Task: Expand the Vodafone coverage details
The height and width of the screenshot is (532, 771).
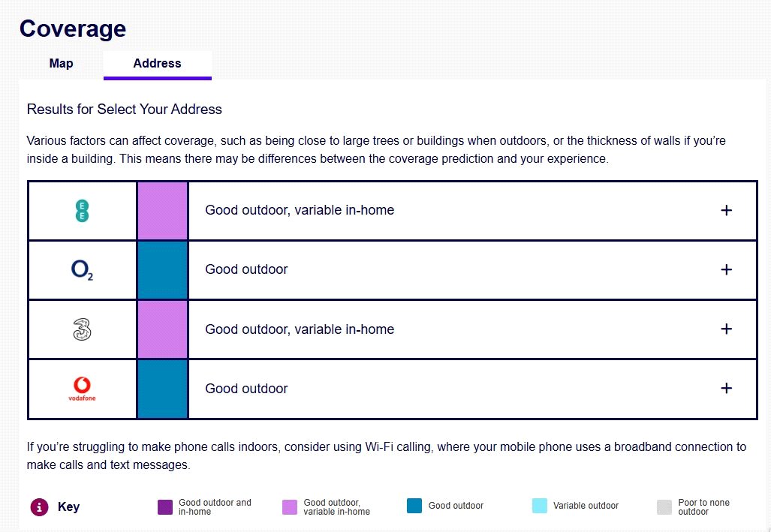Action: (x=726, y=389)
